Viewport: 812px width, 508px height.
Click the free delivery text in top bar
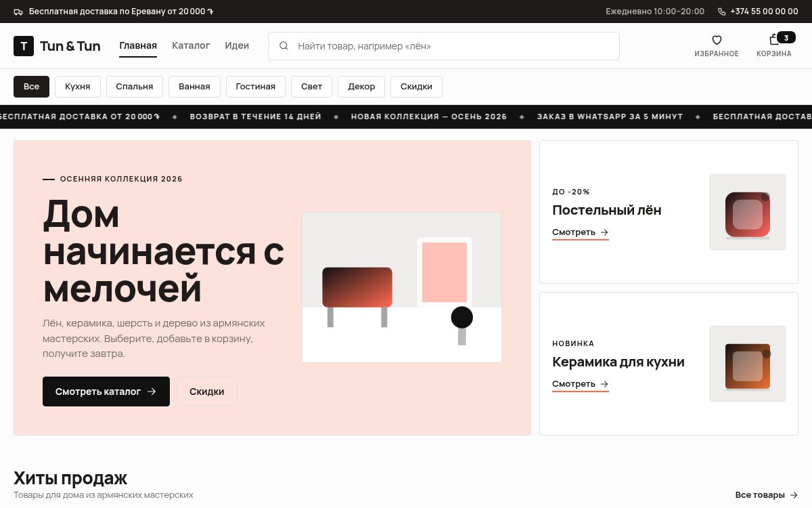pos(121,12)
